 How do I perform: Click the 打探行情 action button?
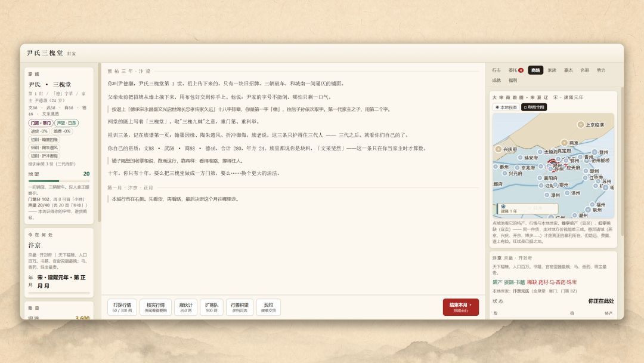[122, 307]
